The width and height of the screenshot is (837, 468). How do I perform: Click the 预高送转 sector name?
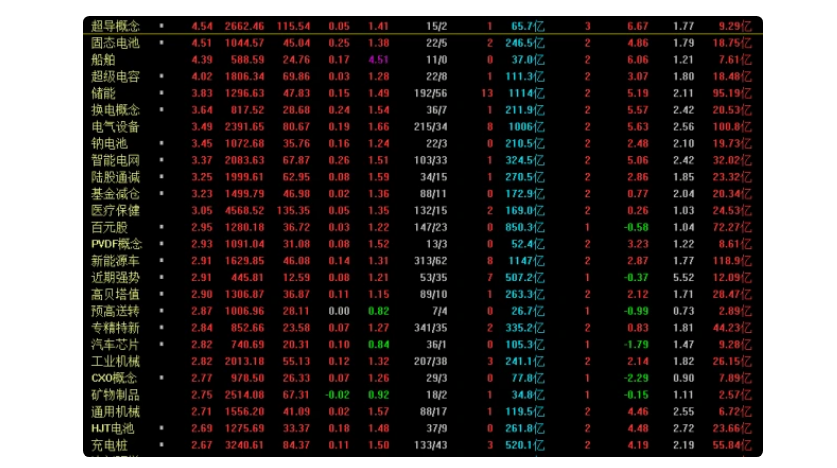[x=115, y=311]
